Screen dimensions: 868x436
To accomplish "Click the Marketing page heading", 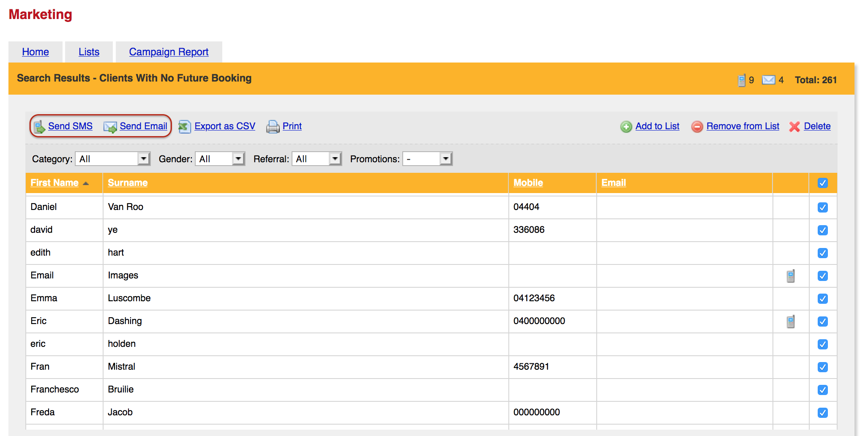I will (x=41, y=15).
